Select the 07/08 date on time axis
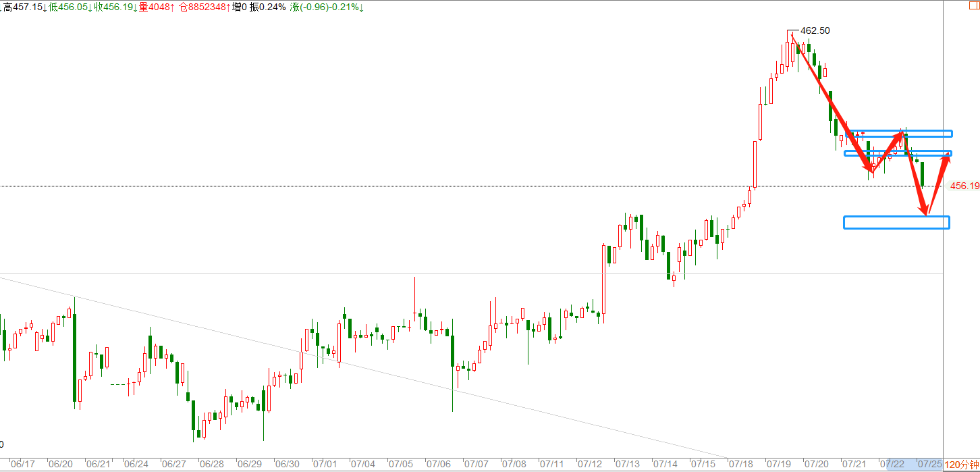Image resolution: width=980 pixels, height=472 pixels. click(x=515, y=465)
